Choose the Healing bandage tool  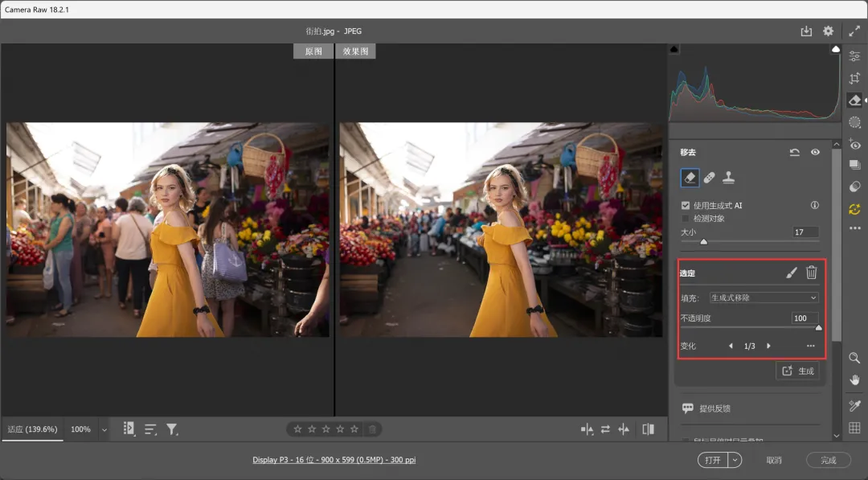pyautogui.click(x=710, y=178)
